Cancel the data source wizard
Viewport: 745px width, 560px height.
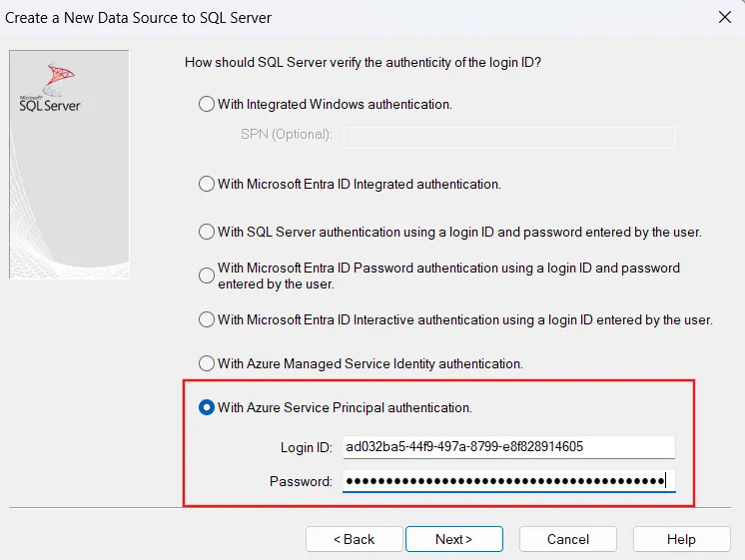[x=568, y=539]
